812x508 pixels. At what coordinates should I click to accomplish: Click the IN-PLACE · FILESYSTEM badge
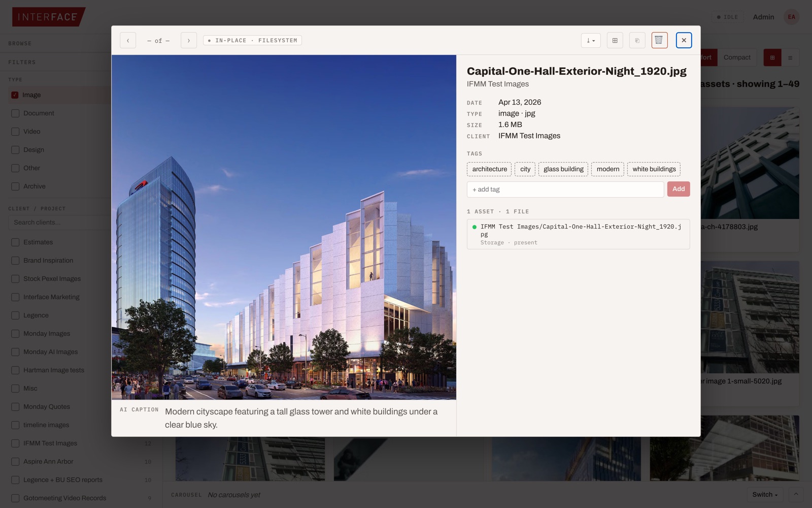(x=252, y=40)
